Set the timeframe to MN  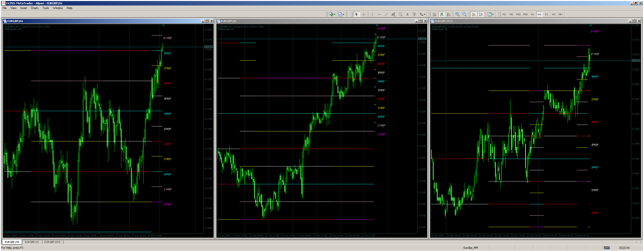pos(560,14)
